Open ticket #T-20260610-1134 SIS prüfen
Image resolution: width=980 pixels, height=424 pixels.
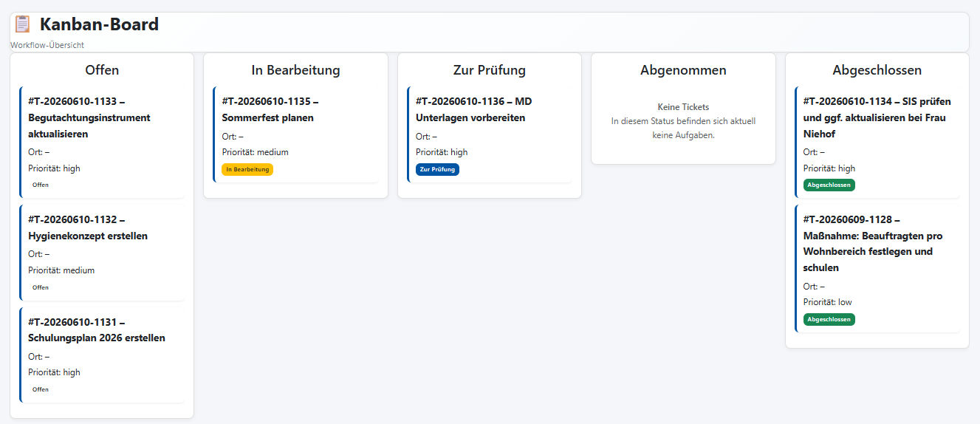[x=877, y=142]
